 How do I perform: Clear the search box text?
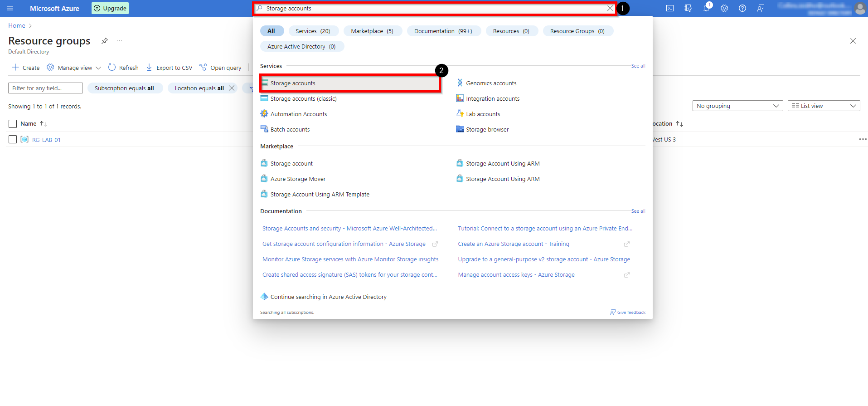(610, 8)
